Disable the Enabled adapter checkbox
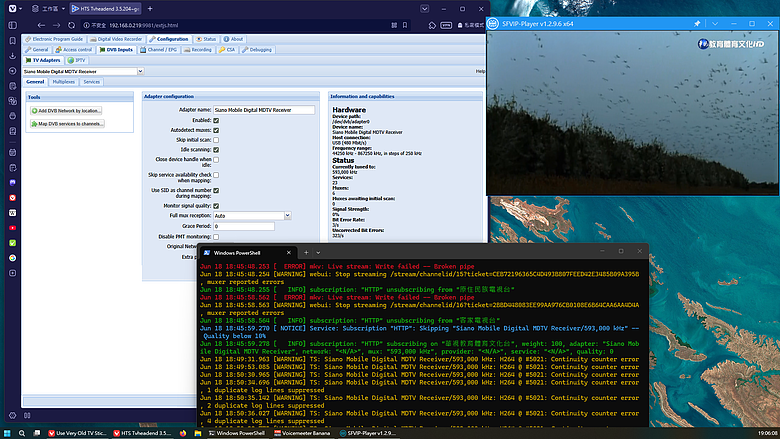780x439 pixels. click(216, 120)
